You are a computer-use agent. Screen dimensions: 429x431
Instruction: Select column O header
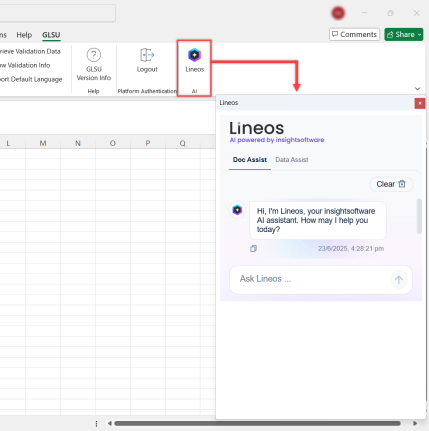point(113,143)
